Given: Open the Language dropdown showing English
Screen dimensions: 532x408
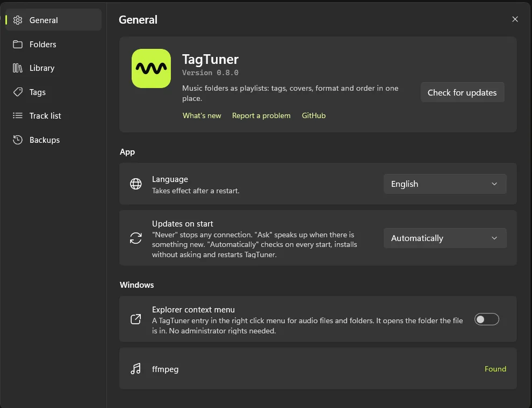Looking at the screenshot, I should point(445,184).
